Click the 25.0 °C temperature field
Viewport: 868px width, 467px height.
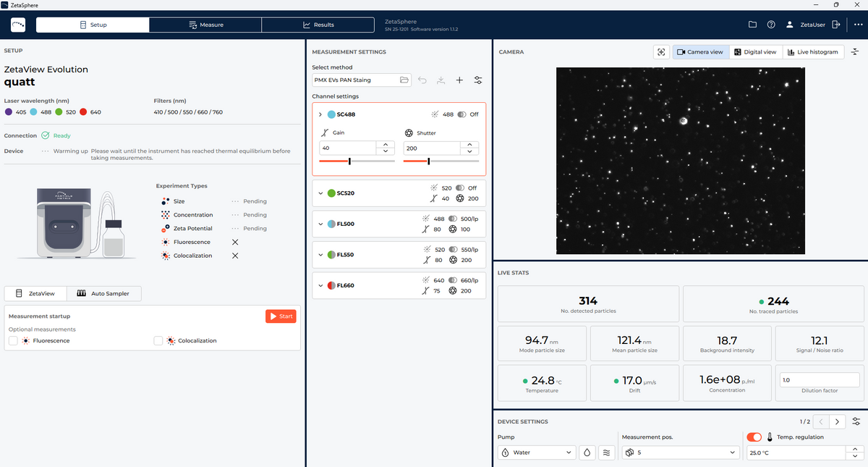796,453
